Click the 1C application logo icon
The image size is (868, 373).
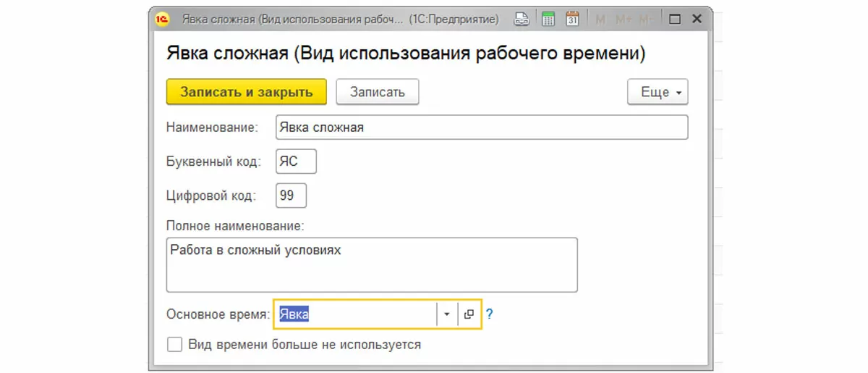point(162,20)
